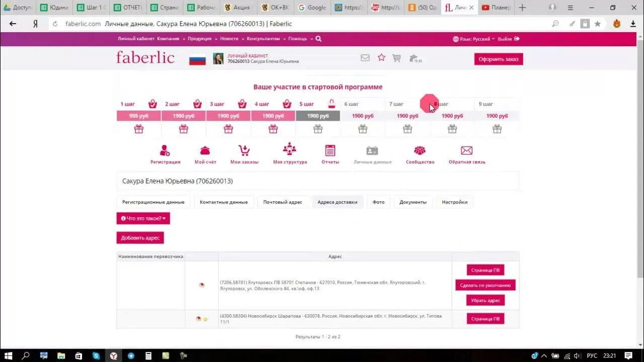Click the shopping cart icon in header
Image resolution: width=644 pixels, height=362 pixels.
click(396, 58)
